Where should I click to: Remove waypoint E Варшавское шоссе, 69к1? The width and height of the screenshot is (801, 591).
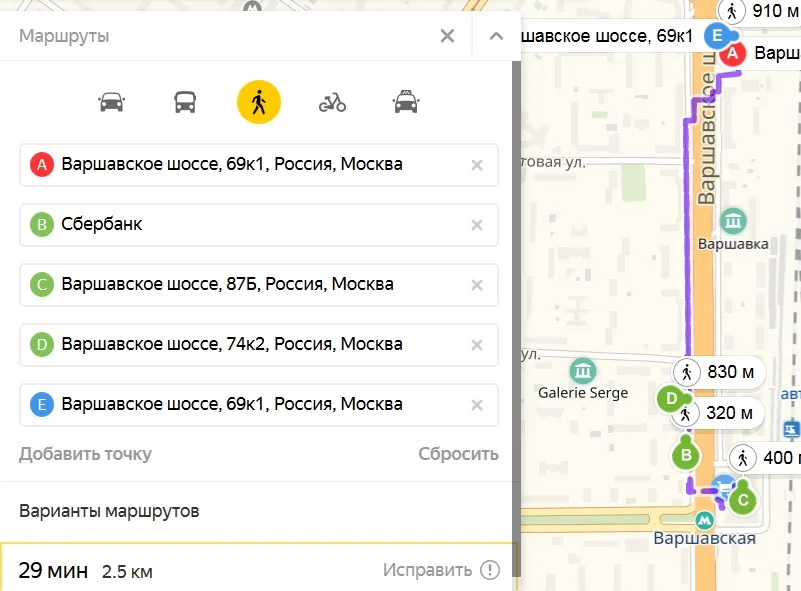[x=477, y=405]
